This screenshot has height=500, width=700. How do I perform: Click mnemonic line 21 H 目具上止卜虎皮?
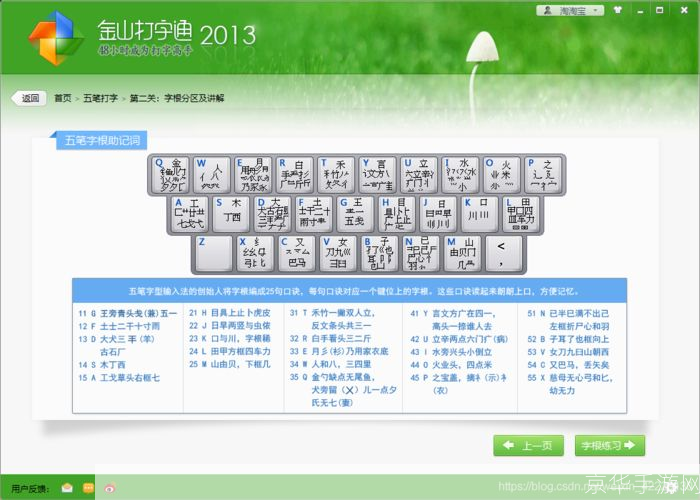click(x=230, y=312)
